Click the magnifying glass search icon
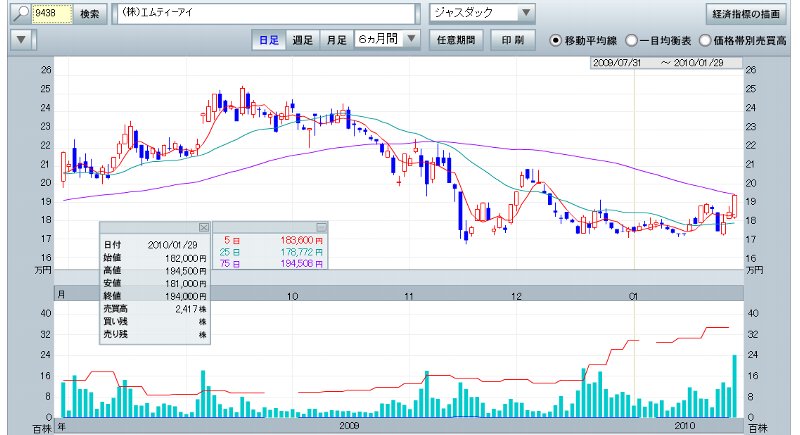 click(x=18, y=14)
